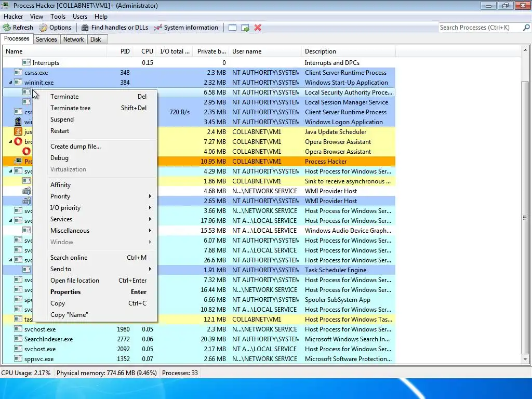This screenshot has height=399, width=532.
Task: Click the child Opera Browser Assistant icon
Action: [26, 151]
